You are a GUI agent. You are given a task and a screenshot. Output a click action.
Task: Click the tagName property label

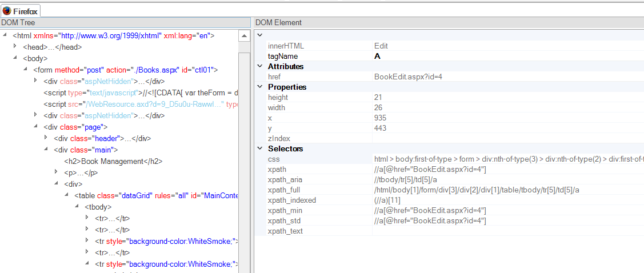282,56
